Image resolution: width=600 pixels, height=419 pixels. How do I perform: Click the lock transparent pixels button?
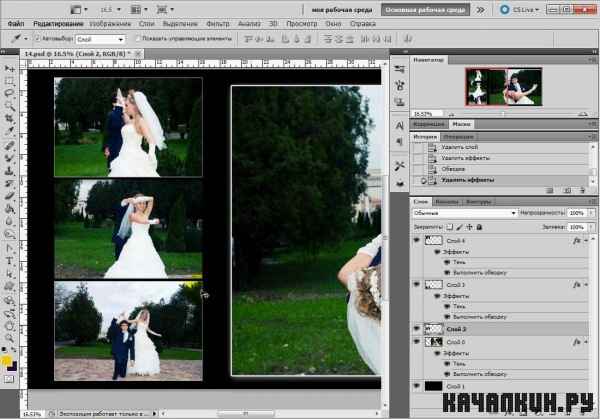450,227
